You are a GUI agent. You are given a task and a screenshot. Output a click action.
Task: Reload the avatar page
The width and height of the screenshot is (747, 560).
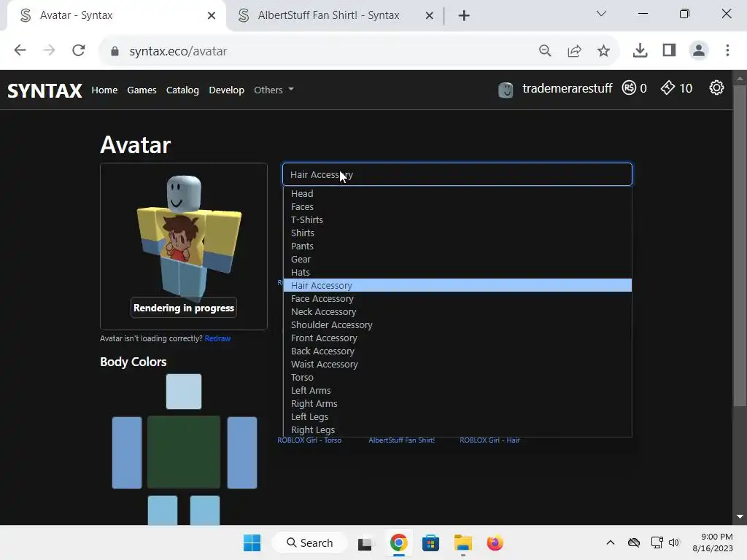coord(79,50)
